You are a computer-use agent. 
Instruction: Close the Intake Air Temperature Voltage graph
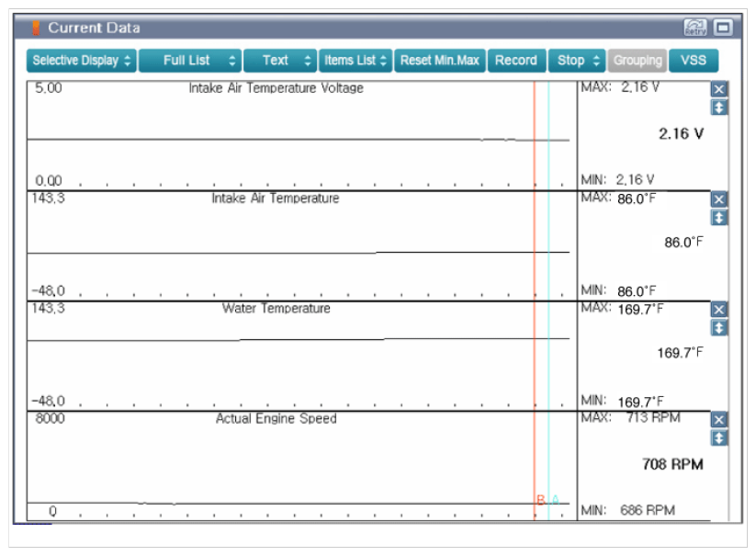pos(718,89)
